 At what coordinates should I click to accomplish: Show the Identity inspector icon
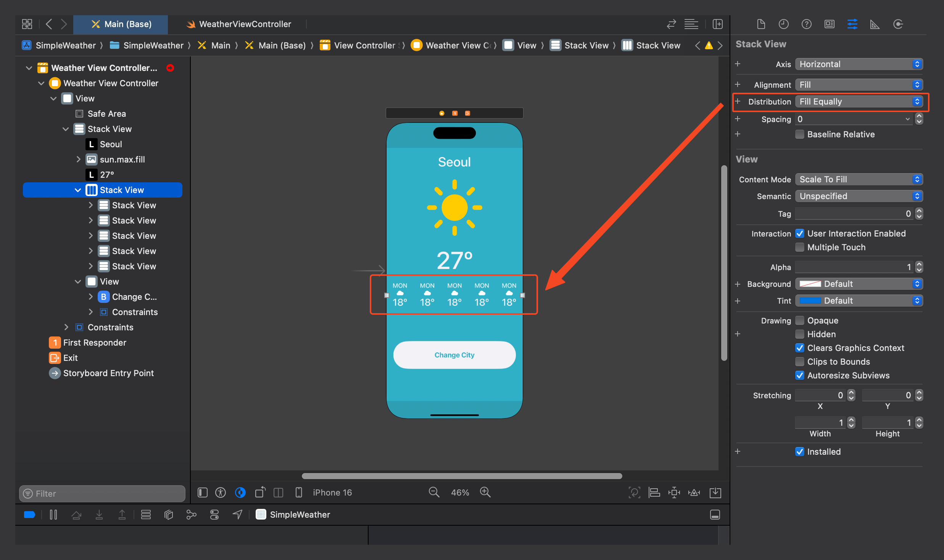tap(829, 24)
